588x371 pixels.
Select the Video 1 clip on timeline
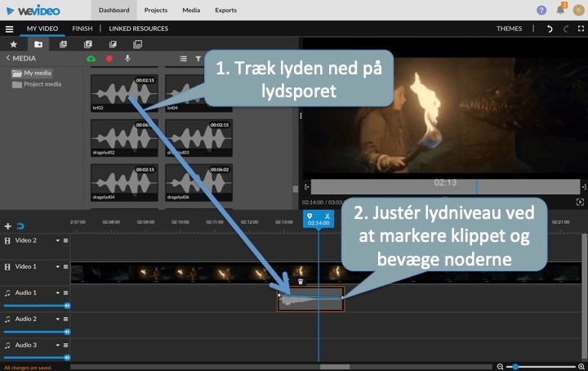[x=326, y=274]
